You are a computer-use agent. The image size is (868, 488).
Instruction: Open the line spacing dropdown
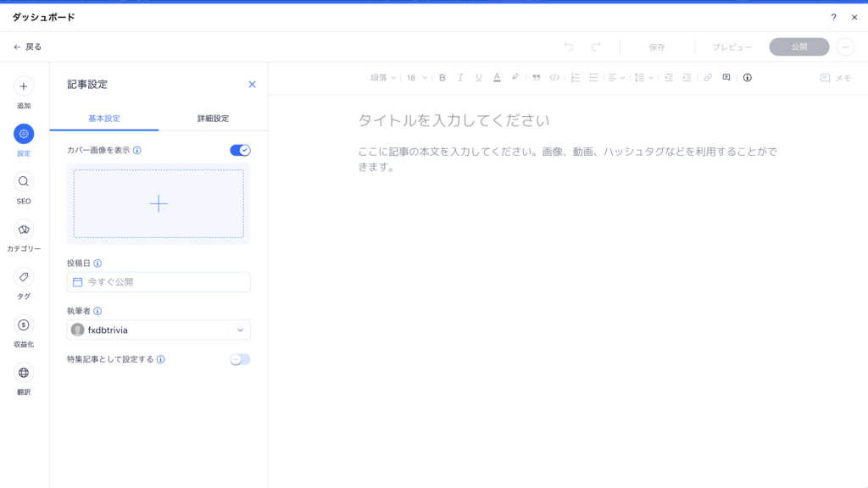point(644,78)
